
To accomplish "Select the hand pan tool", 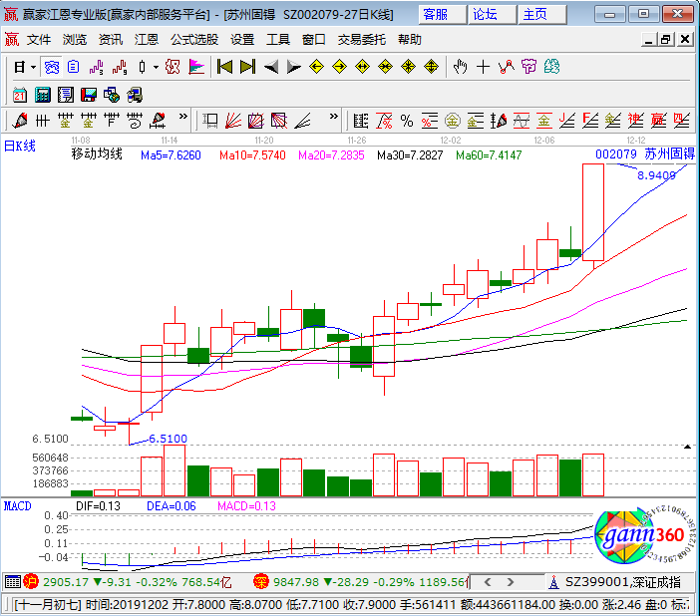I will pyautogui.click(x=460, y=67).
